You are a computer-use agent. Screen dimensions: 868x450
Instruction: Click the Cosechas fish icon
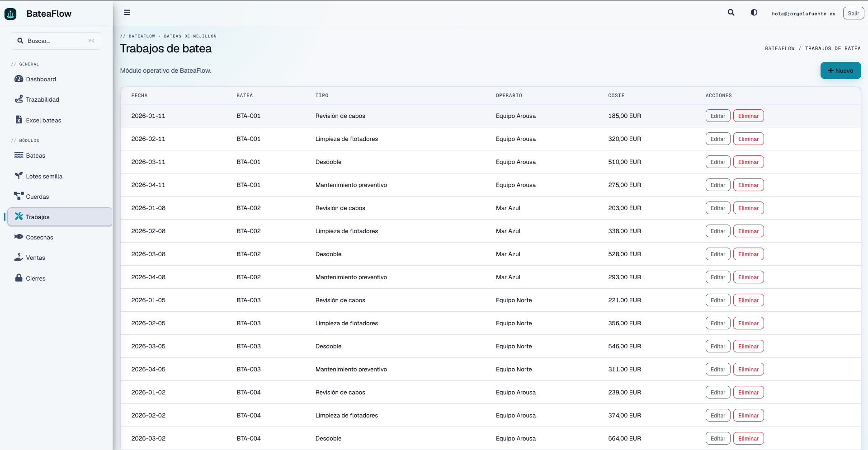pyautogui.click(x=19, y=237)
